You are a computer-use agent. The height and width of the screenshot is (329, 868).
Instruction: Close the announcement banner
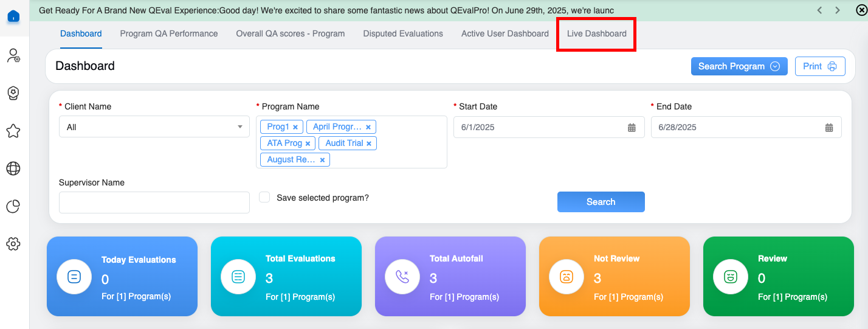coord(860,10)
